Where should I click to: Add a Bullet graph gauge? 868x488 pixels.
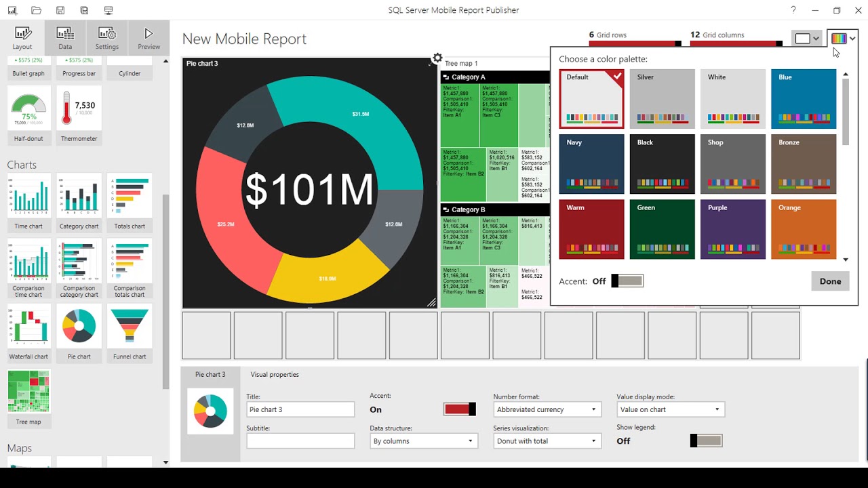coord(28,68)
